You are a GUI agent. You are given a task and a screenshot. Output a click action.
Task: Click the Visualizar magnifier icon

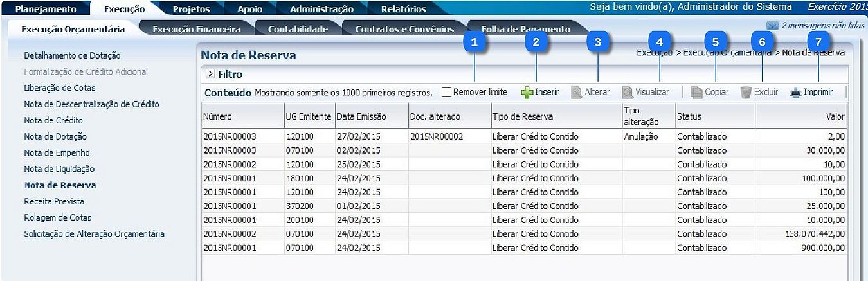click(628, 93)
